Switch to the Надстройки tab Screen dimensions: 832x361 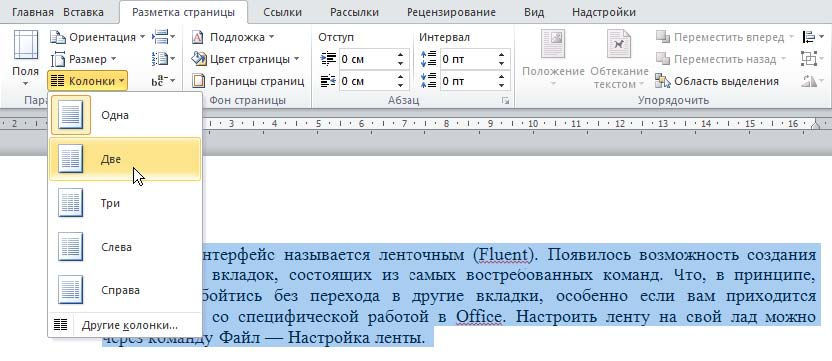tap(603, 12)
